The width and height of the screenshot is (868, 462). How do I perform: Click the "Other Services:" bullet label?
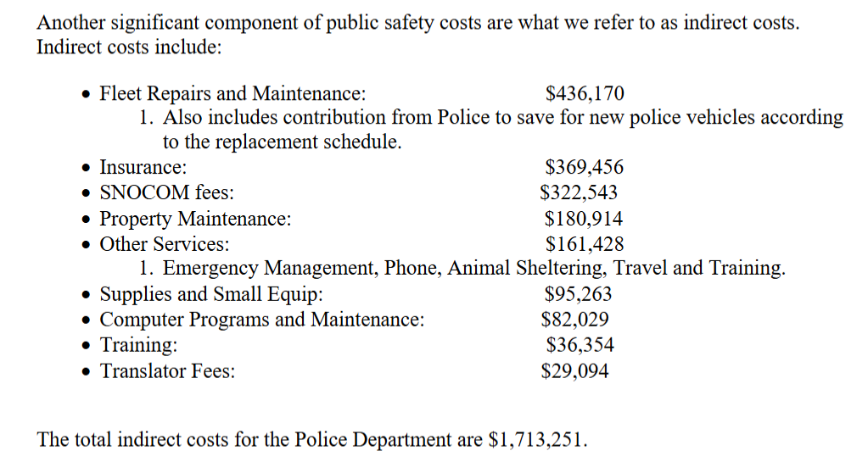[165, 244]
